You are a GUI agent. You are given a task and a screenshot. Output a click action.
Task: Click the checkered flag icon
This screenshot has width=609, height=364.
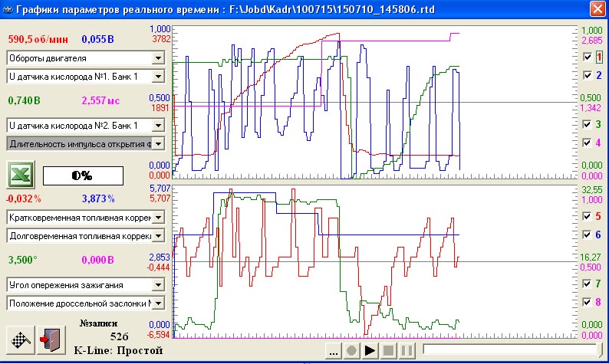click(x=20, y=338)
